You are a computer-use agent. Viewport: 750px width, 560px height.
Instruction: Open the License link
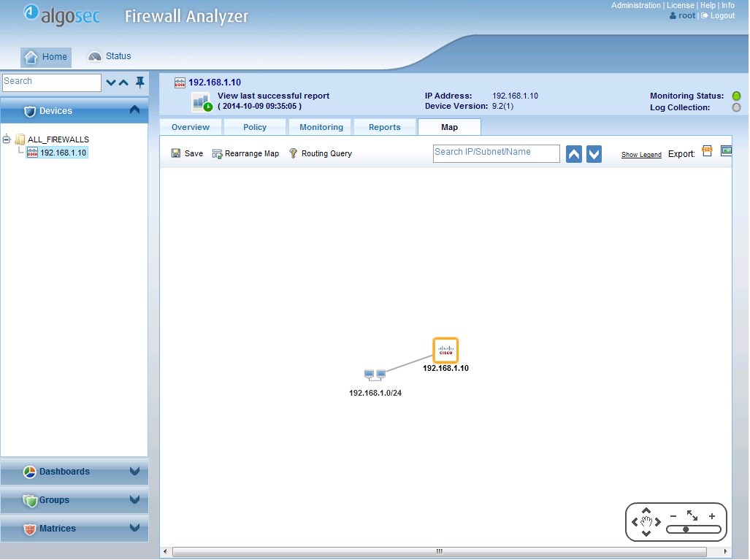(x=680, y=5)
